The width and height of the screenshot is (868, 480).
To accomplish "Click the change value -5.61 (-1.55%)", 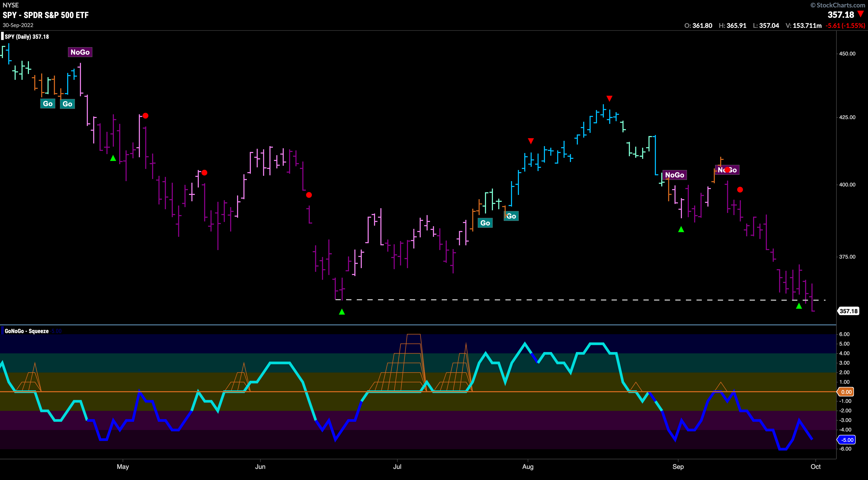I will click(x=845, y=25).
